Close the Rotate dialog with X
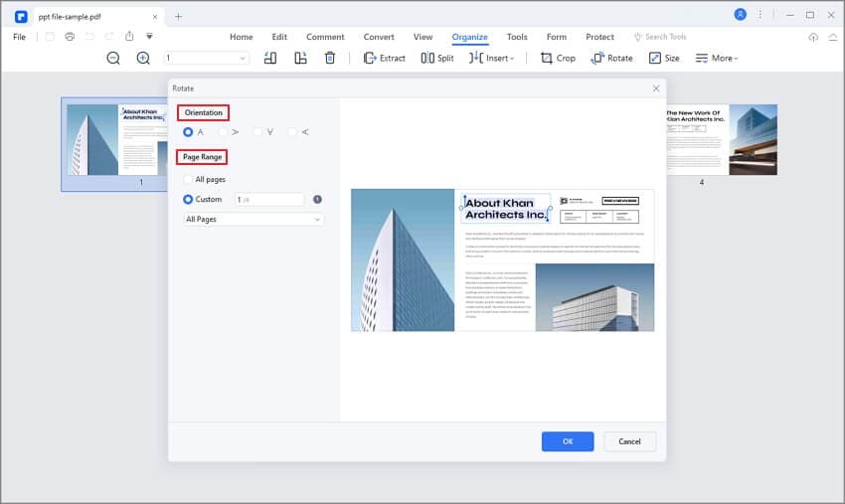845x504 pixels. pyautogui.click(x=656, y=88)
